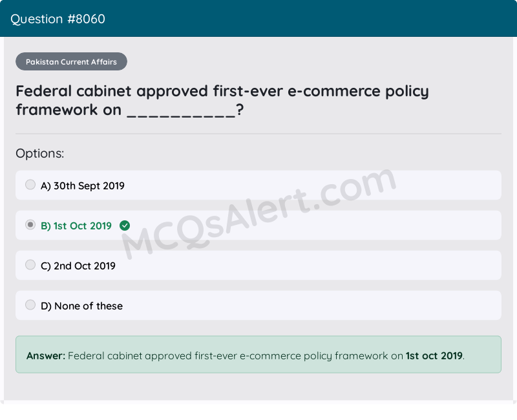Click the answer explanation sentence in the green box
Image resolution: width=517 pixels, height=420 pixels.
coord(236,356)
